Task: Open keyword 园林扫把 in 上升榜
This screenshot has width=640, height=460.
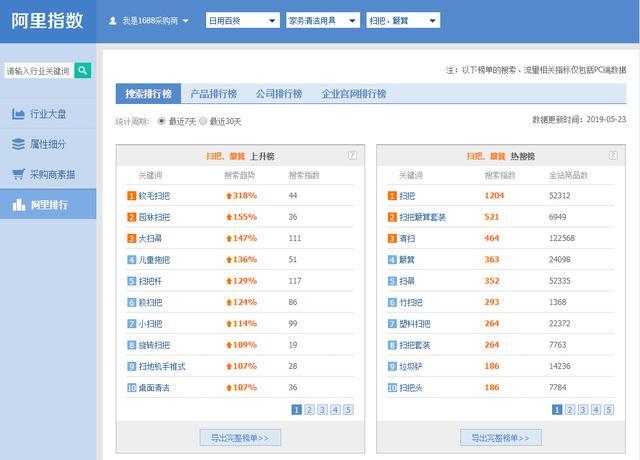Action: click(154, 217)
